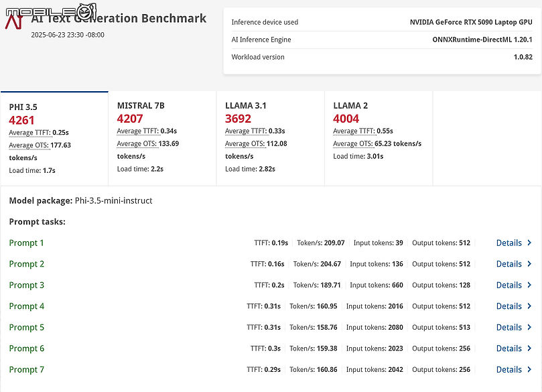The image size is (542, 392).
Task: Click the PHI 3.5 score "4261"
Action: [22, 121]
